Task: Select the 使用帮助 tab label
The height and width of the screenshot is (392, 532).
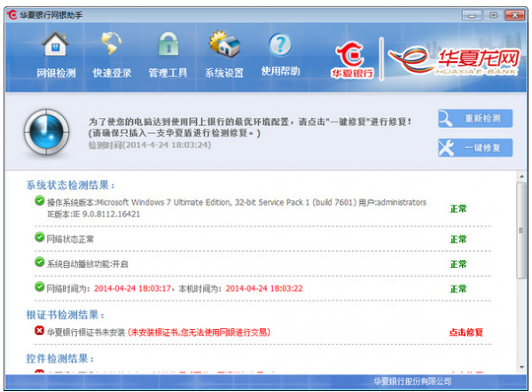Action: click(280, 71)
